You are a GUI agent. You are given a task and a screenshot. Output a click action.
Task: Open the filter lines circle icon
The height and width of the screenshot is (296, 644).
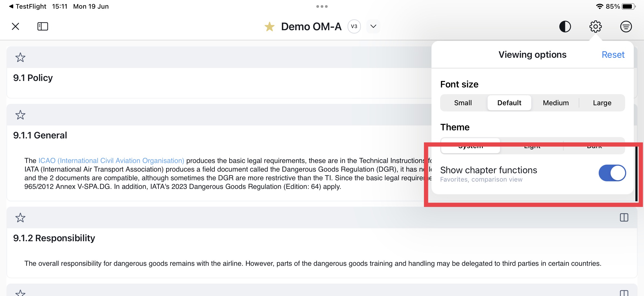pos(626,26)
